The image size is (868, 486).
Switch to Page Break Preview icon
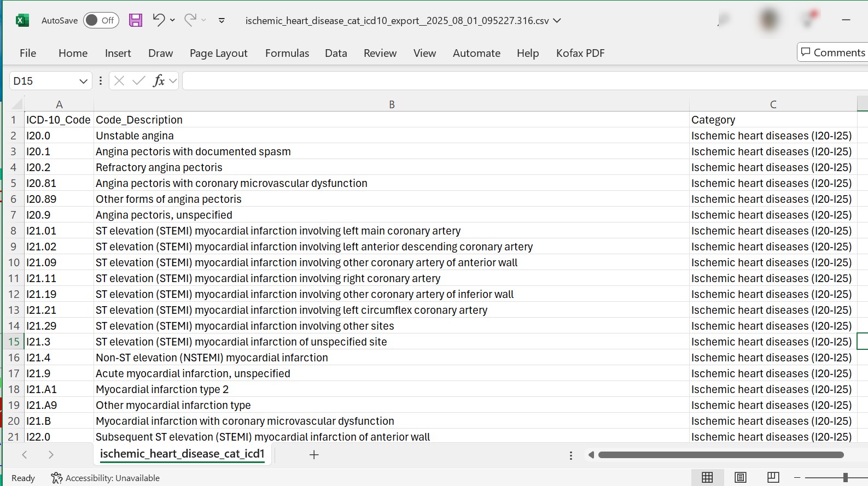coord(773,477)
